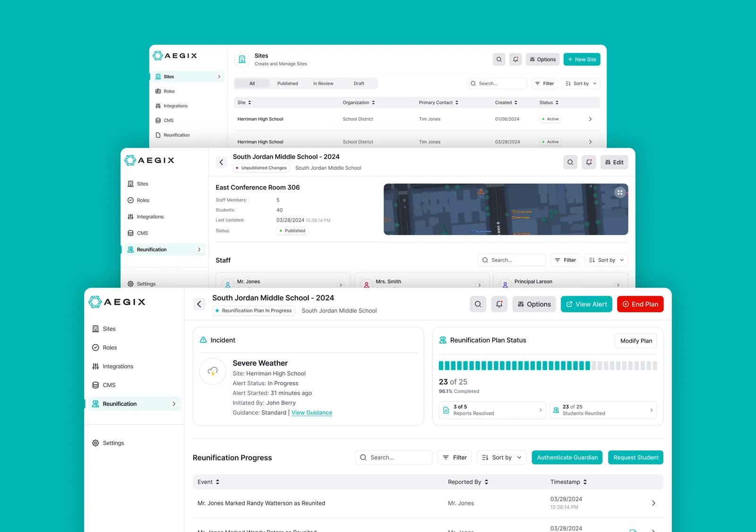Open the notification bell beside Options
The height and width of the screenshot is (532, 756).
pyautogui.click(x=499, y=304)
